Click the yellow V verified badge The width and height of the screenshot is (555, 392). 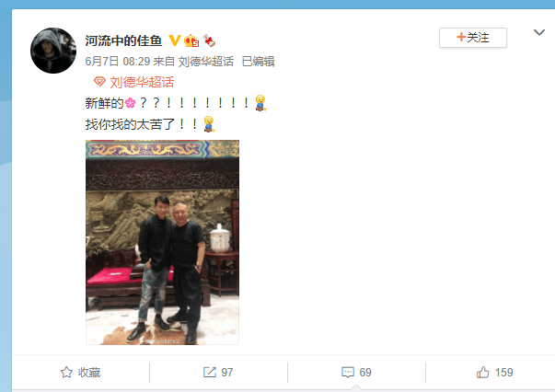click(x=174, y=40)
